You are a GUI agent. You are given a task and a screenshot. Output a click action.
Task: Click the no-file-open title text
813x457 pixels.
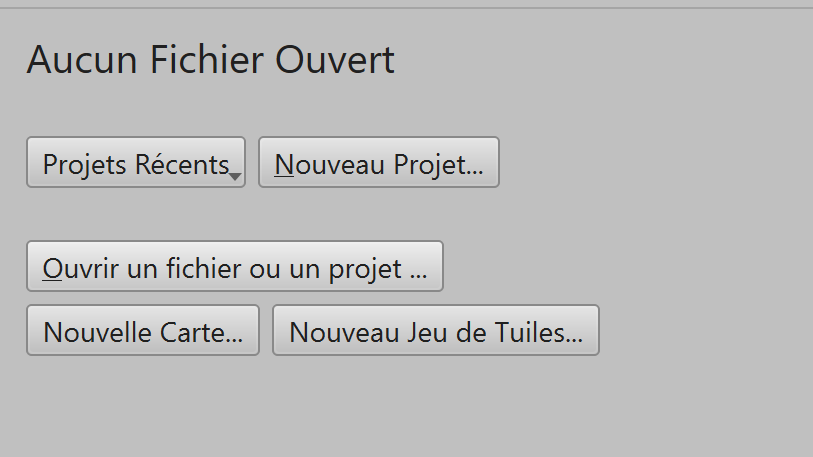[211, 60]
